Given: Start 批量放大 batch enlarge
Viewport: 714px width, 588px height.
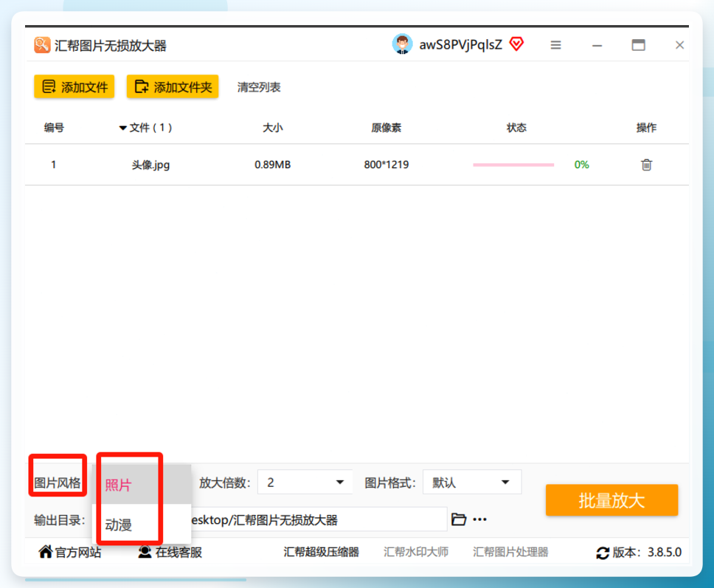Looking at the screenshot, I should click(x=611, y=500).
